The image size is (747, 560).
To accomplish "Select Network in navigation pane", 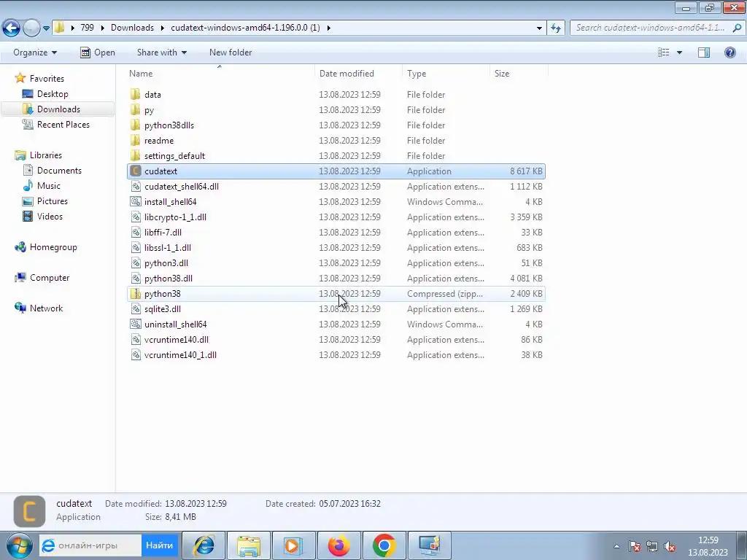I will [x=46, y=308].
